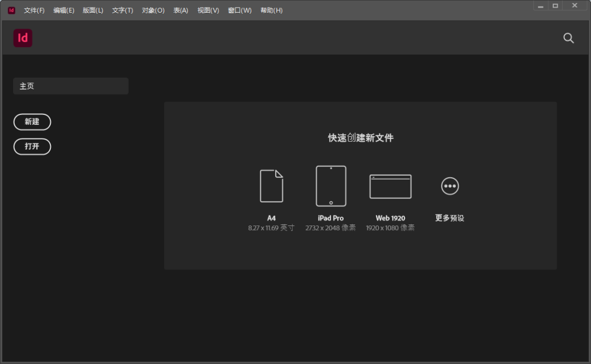Open the 视图(V) menu
Viewport: 591px width, 364px height.
pos(208,10)
